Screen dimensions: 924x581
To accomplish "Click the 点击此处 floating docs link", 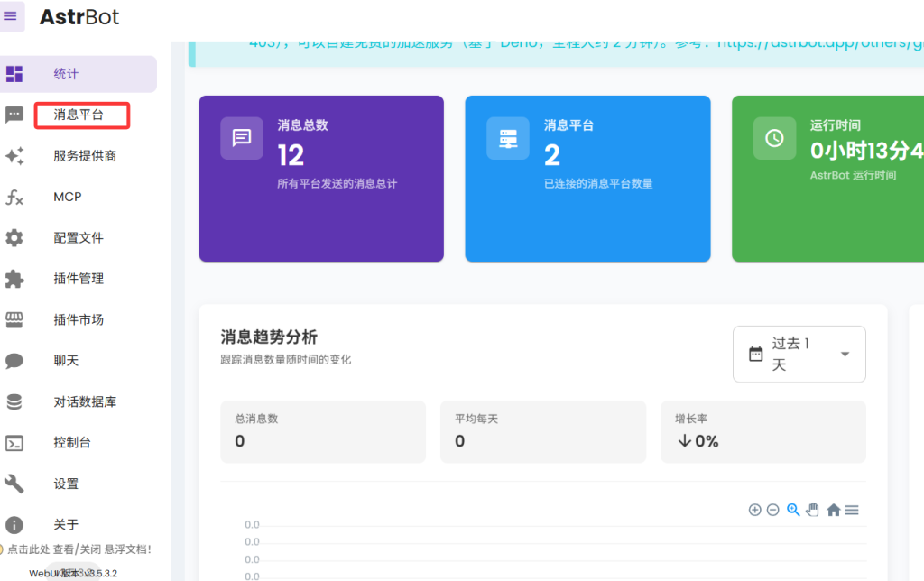I will (x=27, y=549).
